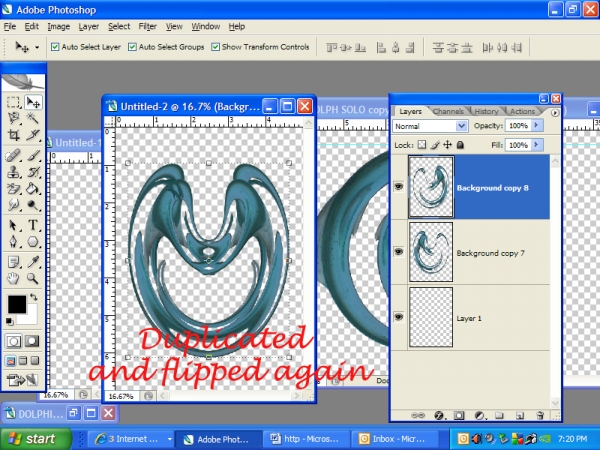Toggle Auto Select Groups checkbox
The height and width of the screenshot is (450, 600).
click(132, 47)
